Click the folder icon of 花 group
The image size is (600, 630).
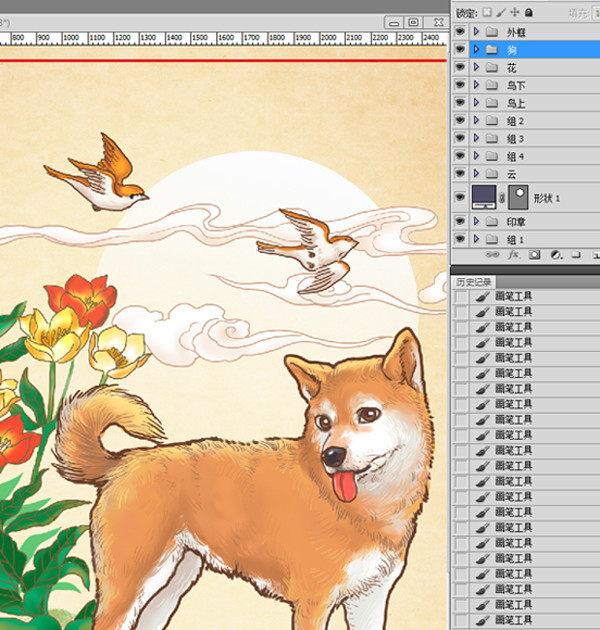(491, 67)
